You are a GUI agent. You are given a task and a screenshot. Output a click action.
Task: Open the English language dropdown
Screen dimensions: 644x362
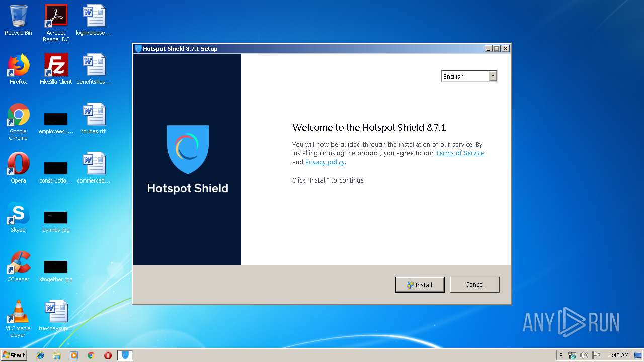coord(469,76)
